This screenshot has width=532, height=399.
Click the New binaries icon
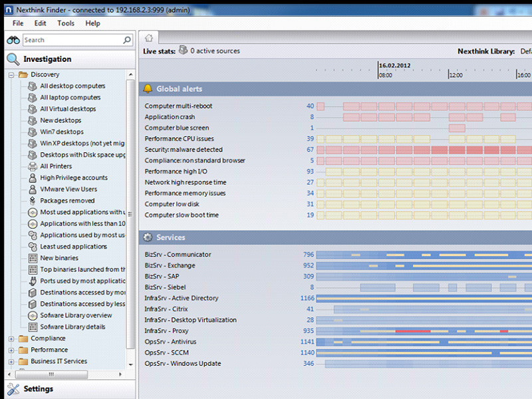33,258
